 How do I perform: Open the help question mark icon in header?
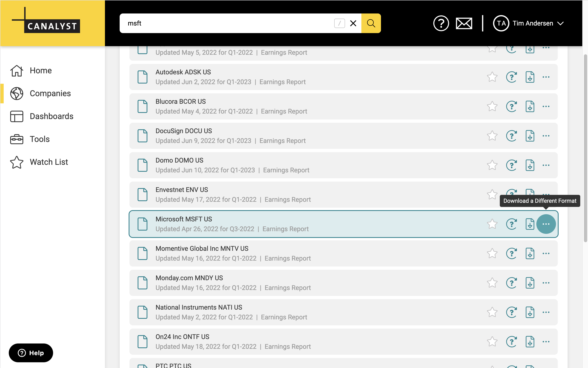441,23
